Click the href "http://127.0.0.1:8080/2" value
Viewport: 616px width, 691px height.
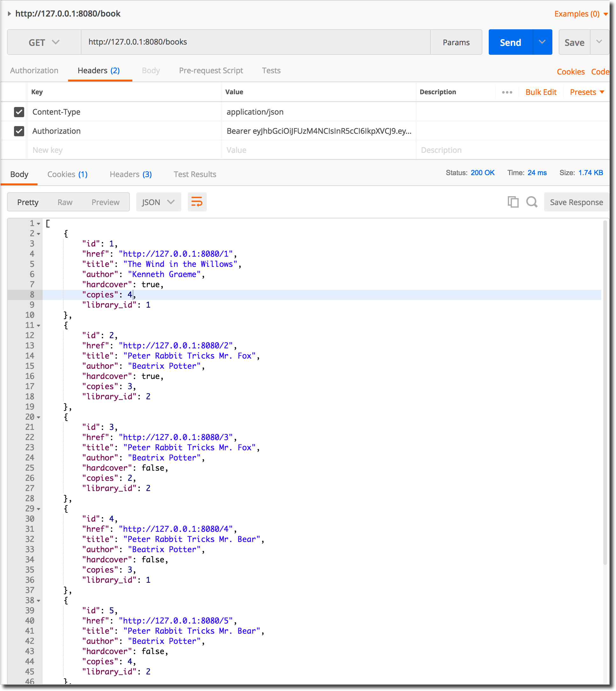[x=176, y=346]
